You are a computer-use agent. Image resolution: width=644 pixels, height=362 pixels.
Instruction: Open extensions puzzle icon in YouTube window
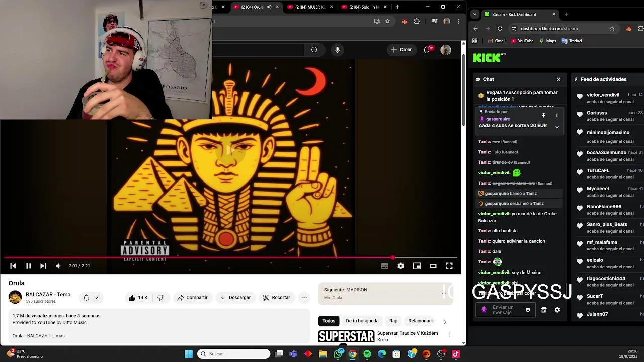click(x=417, y=21)
